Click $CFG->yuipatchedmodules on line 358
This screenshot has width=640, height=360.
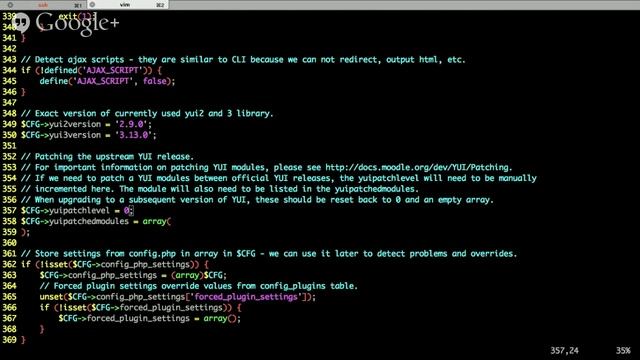(x=75, y=221)
